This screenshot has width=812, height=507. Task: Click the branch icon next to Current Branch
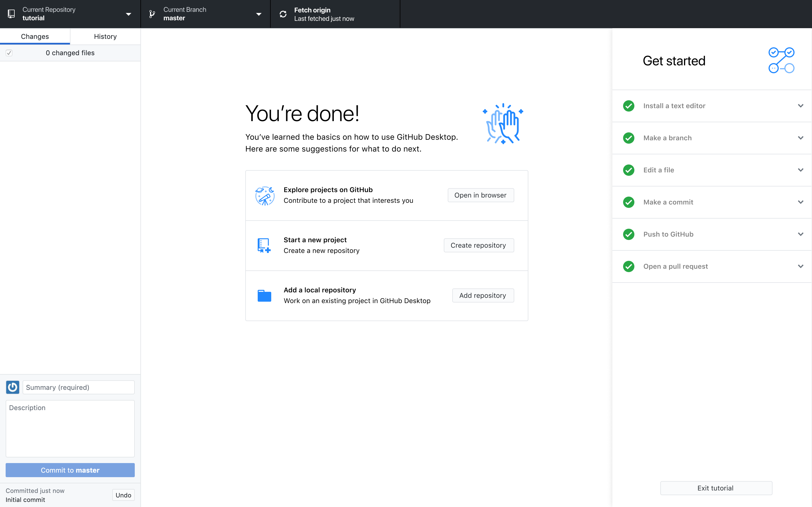coord(152,14)
